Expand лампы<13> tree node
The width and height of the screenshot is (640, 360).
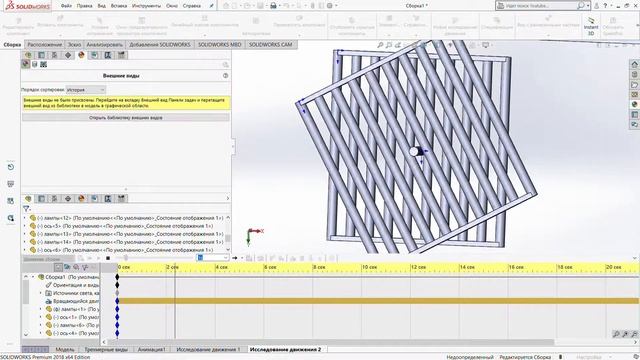[24, 234]
